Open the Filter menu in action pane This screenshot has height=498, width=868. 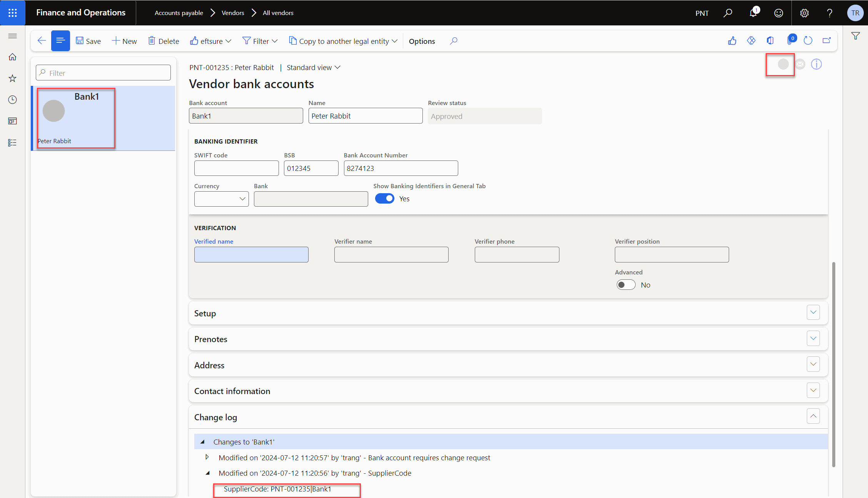coord(260,41)
